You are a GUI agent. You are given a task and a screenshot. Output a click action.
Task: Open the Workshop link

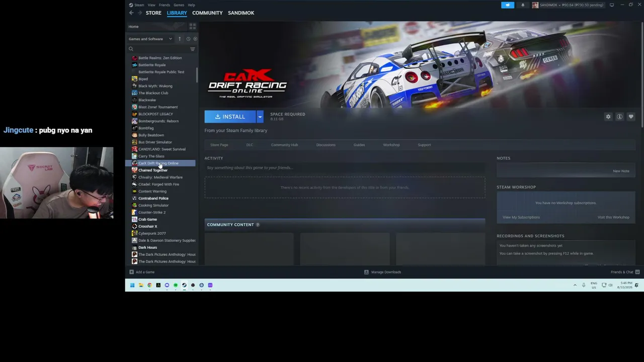(x=391, y=145)
